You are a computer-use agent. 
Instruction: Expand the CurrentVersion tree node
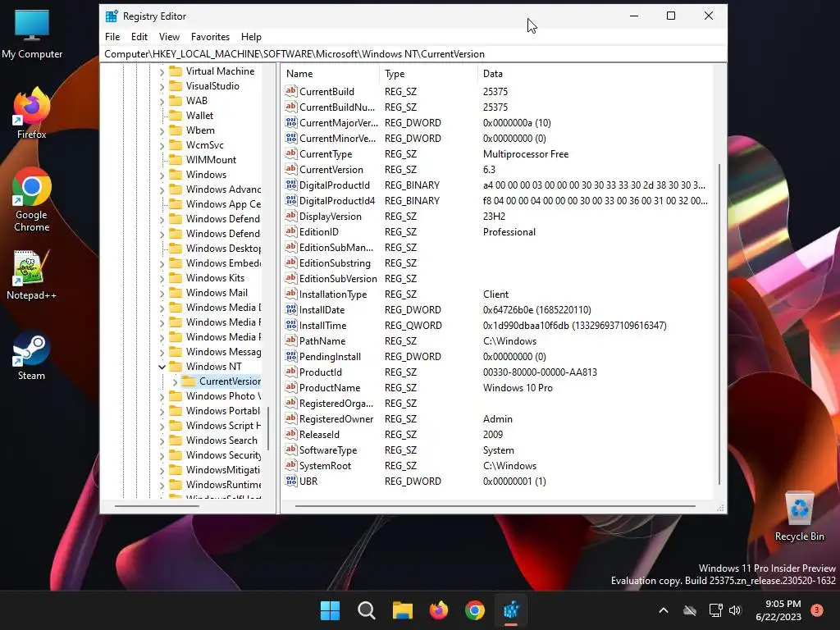[176, 382]
